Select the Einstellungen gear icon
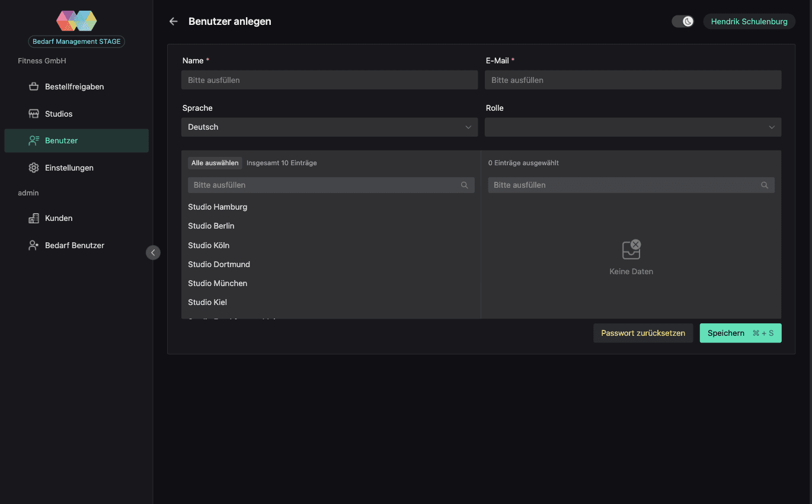This screenshot has height=504, width=812. pyautogui.click(x=34, y=168)
